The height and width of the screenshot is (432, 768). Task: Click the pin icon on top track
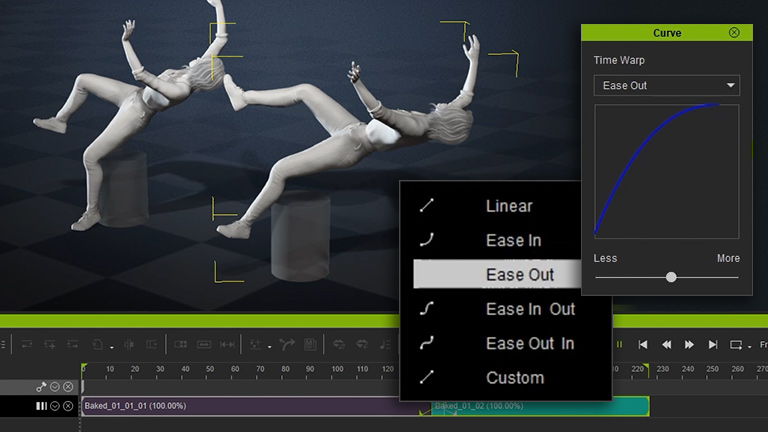click(41, 386)
